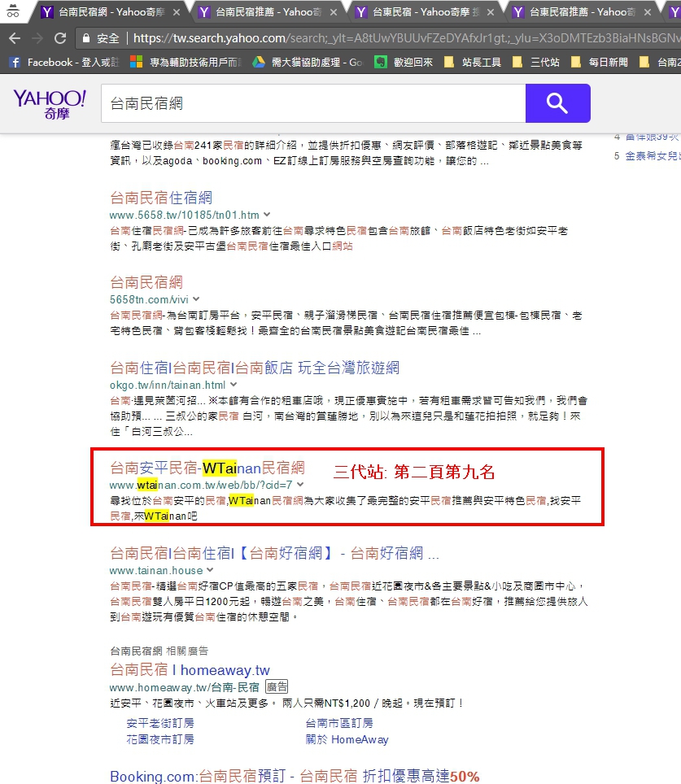
Task: Reload the current Yahoo search page
Action: tap(60, 38)
